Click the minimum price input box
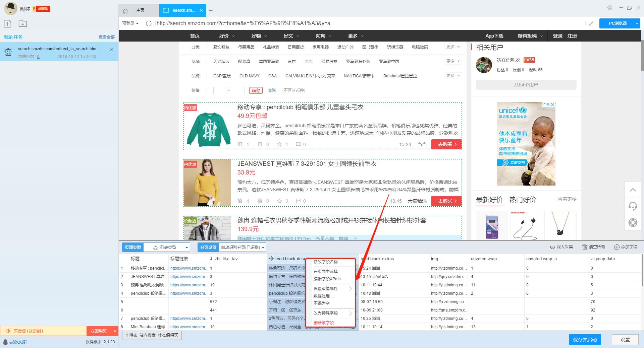This screenshot has height=348, width=644. [x=220, y=90]
